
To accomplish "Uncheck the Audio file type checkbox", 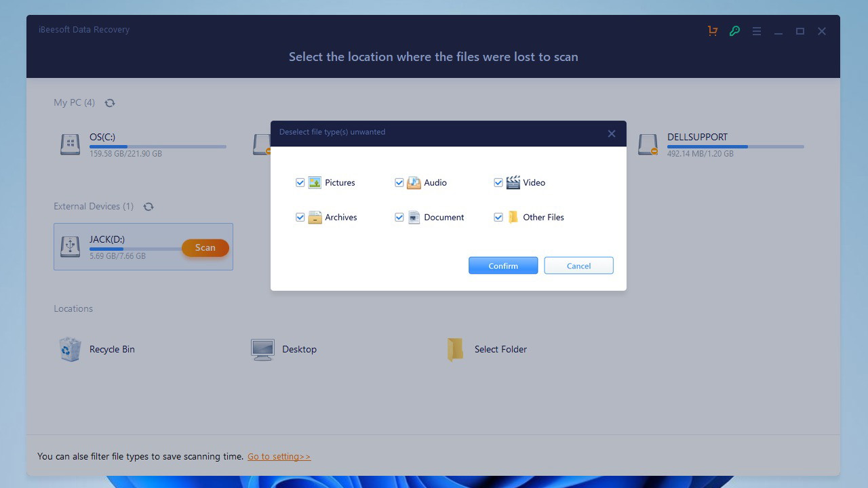I will pos(399,183).
